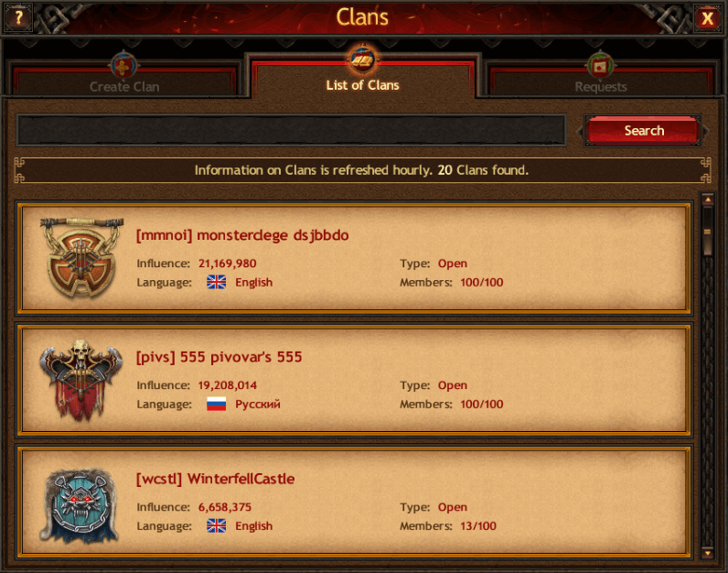The width and height of the screenshot is (728, 573).
Task: Open the [pivs] 555 pivovar's 555 clan name
Action: [x=219, y=357]
